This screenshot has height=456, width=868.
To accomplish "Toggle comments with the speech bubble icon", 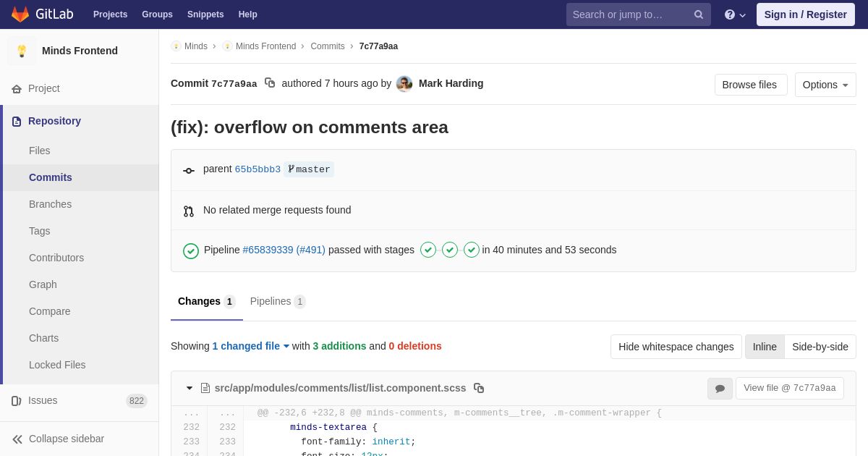I will (x=720, y=389).
